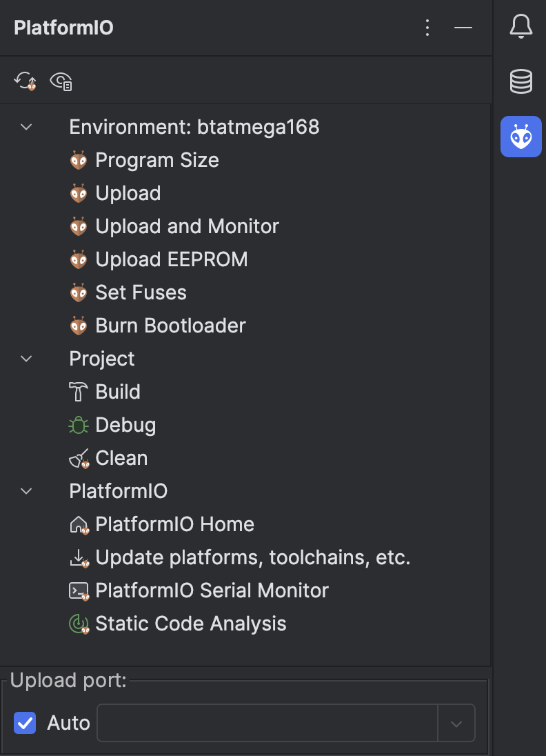Run the Program Size task via its bug icon
Screen dimensions: 546x756
(x=78, y=160)
